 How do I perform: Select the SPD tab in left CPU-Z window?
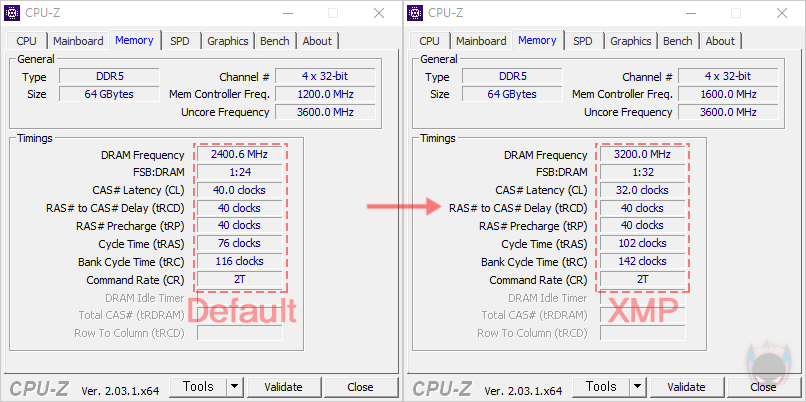click(x=180, y=41)
